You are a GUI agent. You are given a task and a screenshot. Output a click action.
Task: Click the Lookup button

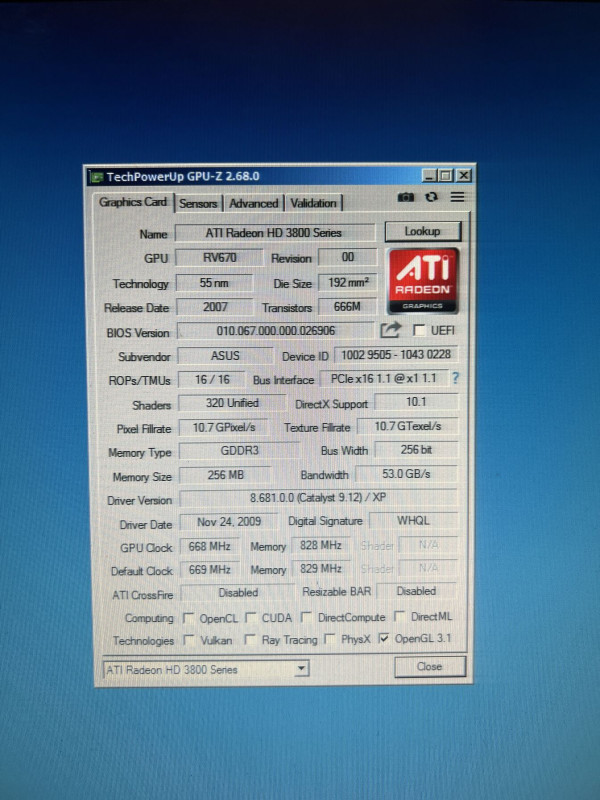click(422, 232)
